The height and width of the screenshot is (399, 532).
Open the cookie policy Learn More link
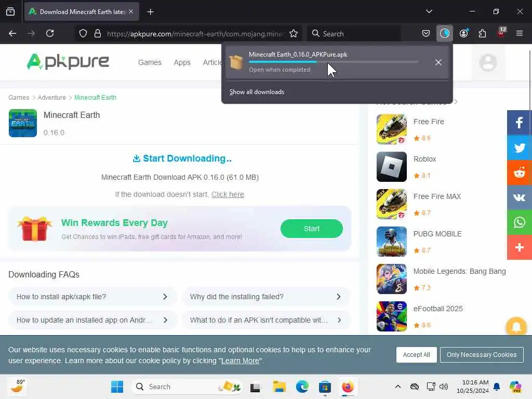pos(240,361)
